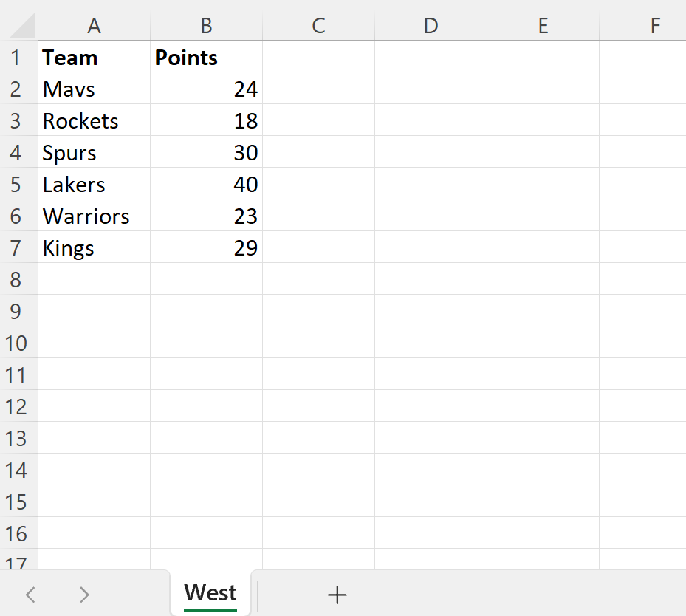Image resolution: width=686 pixels, height=616 pixels.
Task: Click the select-all corner triangle
Action: 20,26
